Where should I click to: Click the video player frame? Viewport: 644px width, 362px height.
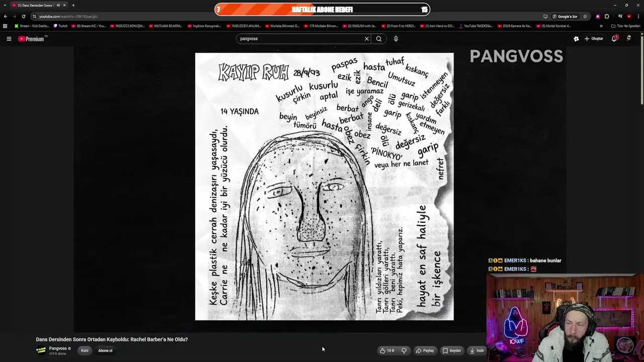point(320,189)
